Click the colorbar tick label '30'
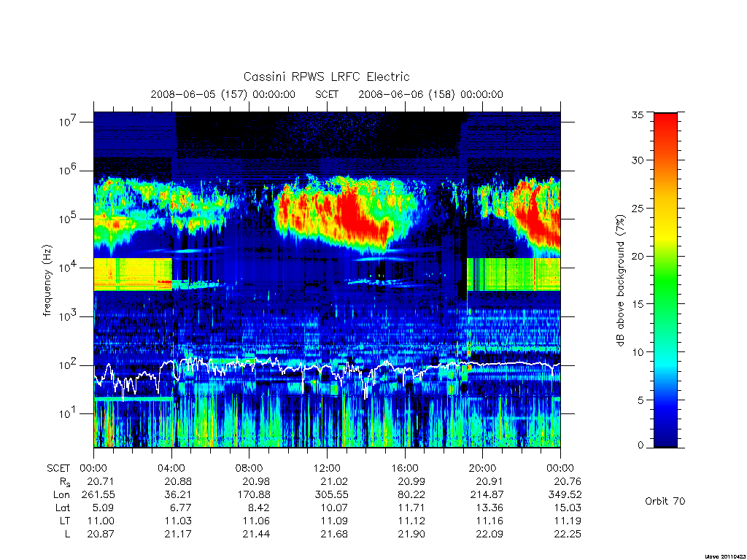747x560 pixels. (637, 160)
